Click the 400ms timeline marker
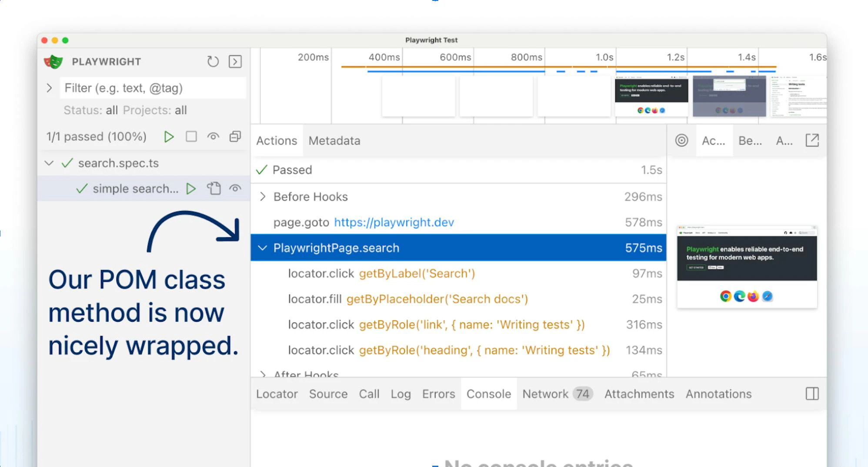 tap(384, 57)
